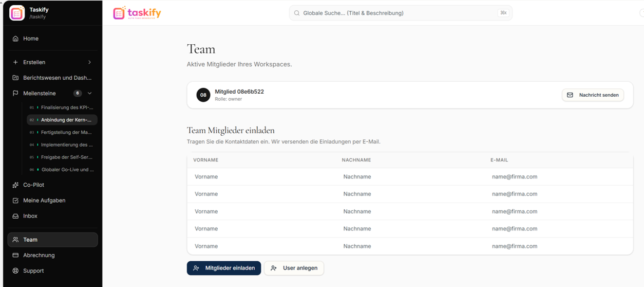Focus the Vorname field in fifth invite row
The height and width of the screenshot is (287, 644).
coord(262,246)
